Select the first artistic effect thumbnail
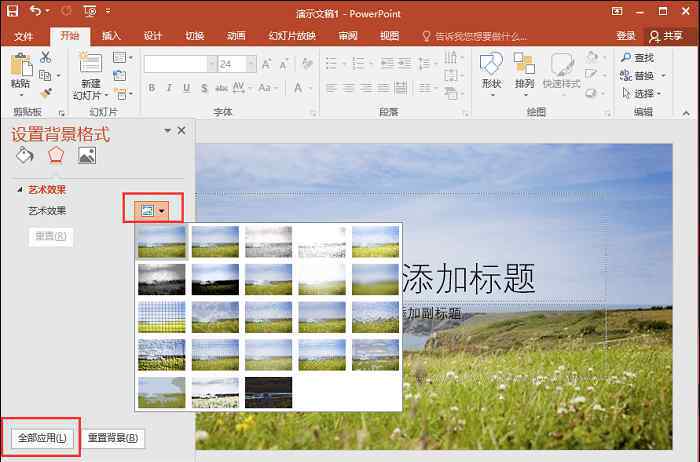Image resolution: width=700 pixels, height=462 pixels. (x=162, y=241)
